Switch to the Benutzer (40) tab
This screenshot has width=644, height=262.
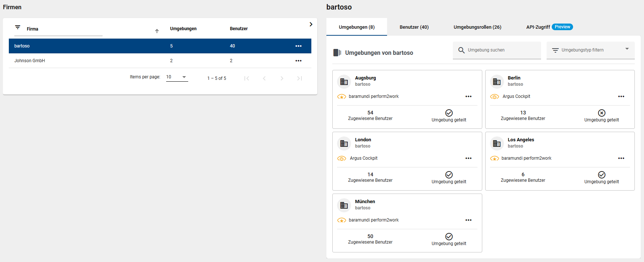coord(414,27)
